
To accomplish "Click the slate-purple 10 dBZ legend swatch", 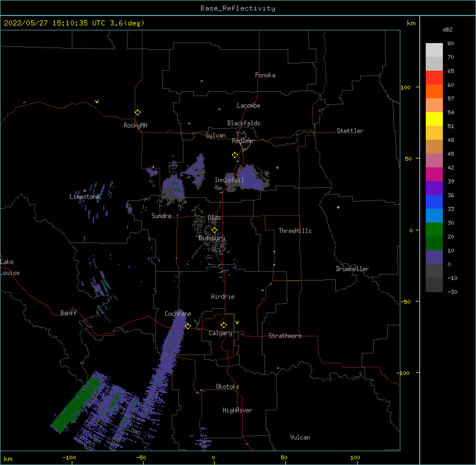I will 434,257.
